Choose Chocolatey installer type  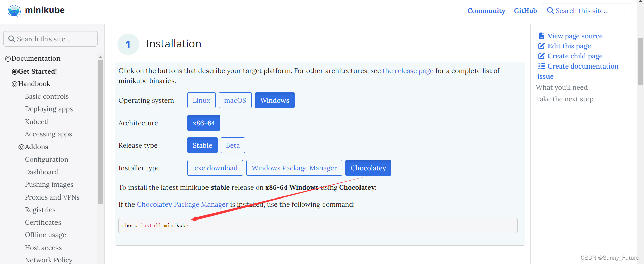click(368, 168)
